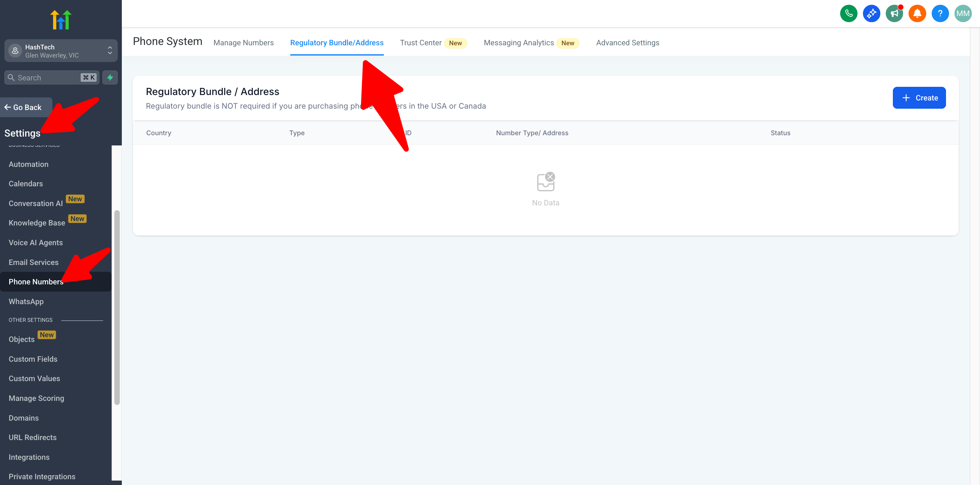Switch to the Manage Numbers tab
The width and height of the screenshot is (980, 485).
[x=244, y=43]
